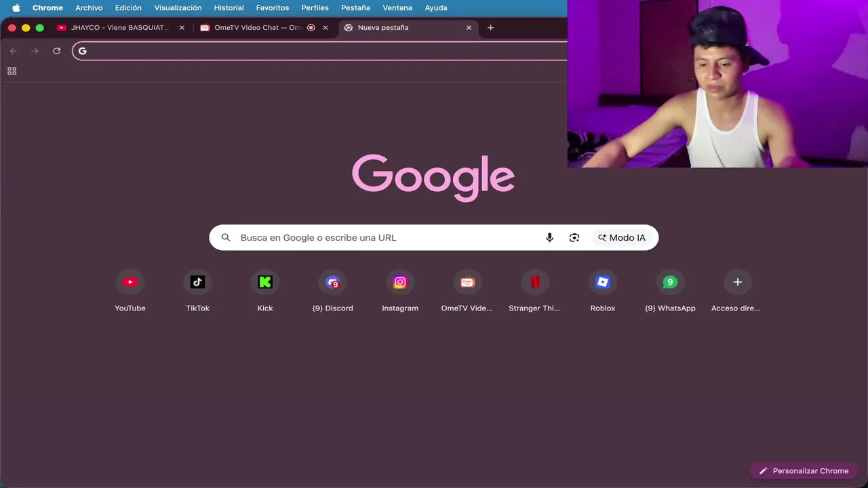Reload the current page
This screenshot has height=488, width=868.
pyautogui.click(x=56, y=51)
